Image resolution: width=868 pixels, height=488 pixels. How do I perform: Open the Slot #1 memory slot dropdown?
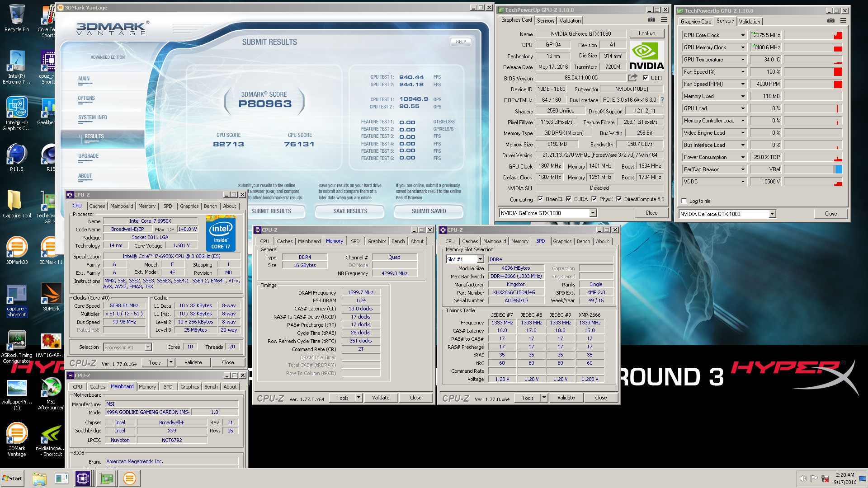(480, 259)
